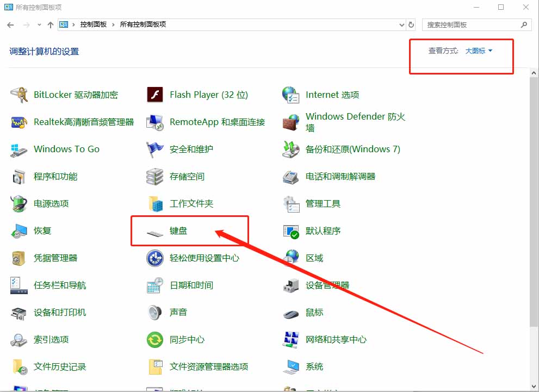
Task: Click 所有控制面板项 breadcrumb segment
Action: [143, 24]
